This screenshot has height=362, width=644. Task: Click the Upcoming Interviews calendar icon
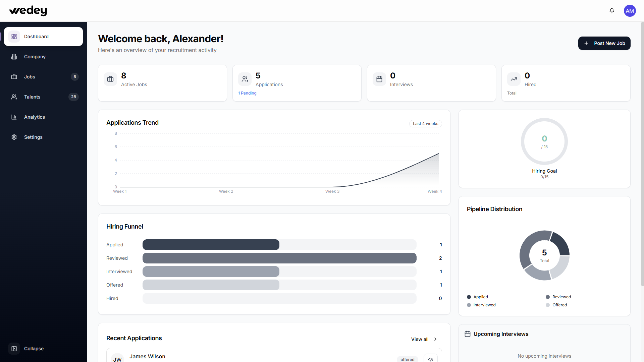pyautogui.click(x=468, y=334)
